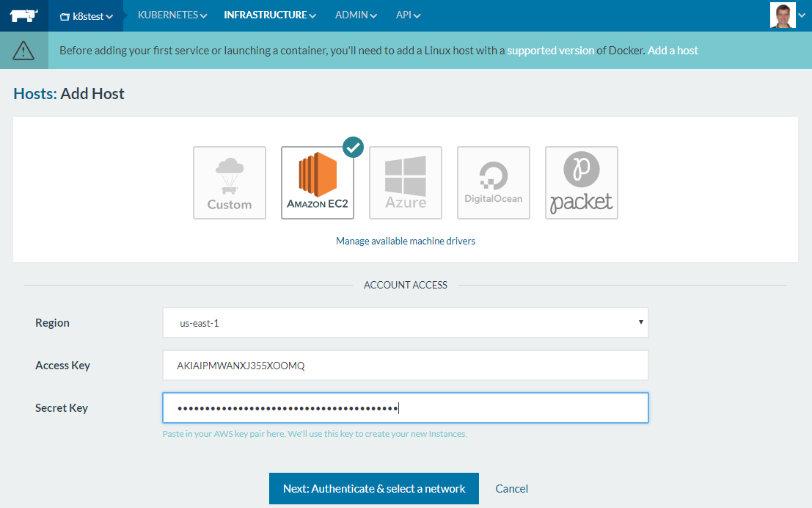Click the user avatar photo
Image resolution: width=812 pixels, height=508 pixels.
click(x=783, y=15)
